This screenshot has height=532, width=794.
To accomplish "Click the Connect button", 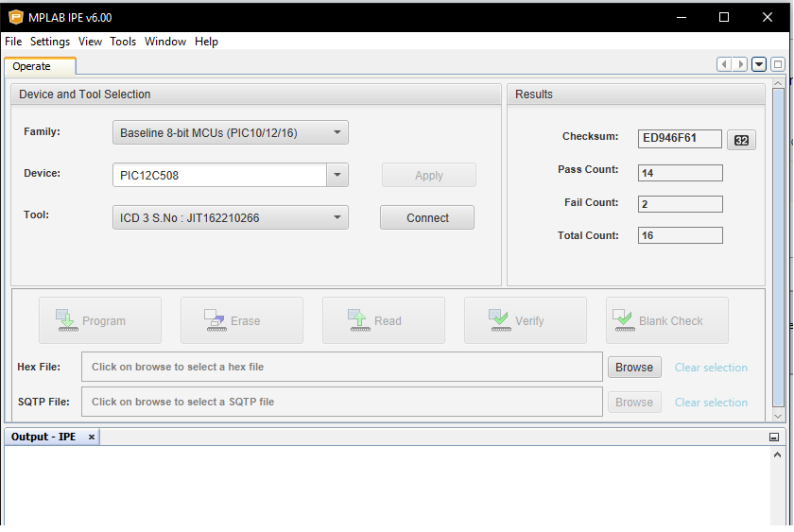I will [427, 217].
